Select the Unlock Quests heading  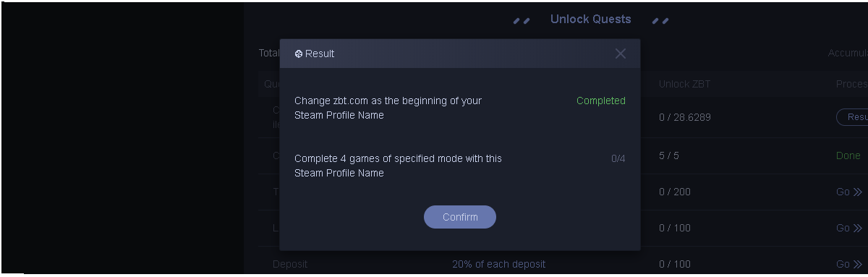coord(591,20)
